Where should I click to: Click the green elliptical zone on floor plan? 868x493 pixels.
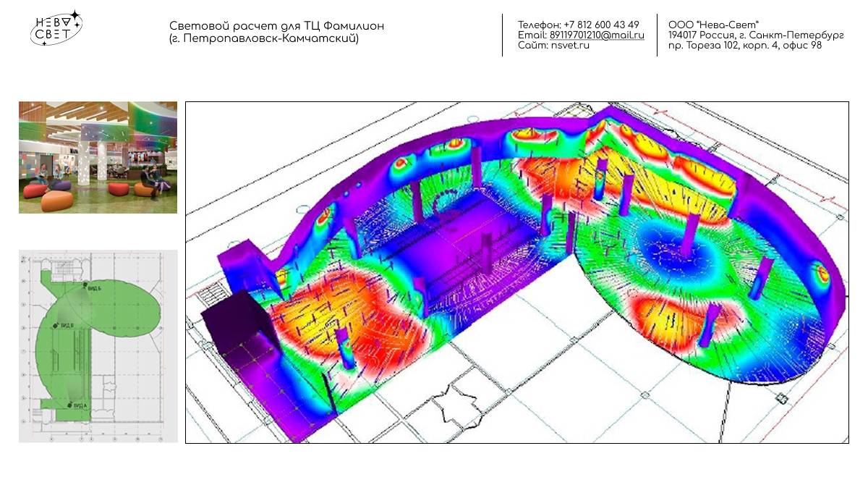(116, 308)
